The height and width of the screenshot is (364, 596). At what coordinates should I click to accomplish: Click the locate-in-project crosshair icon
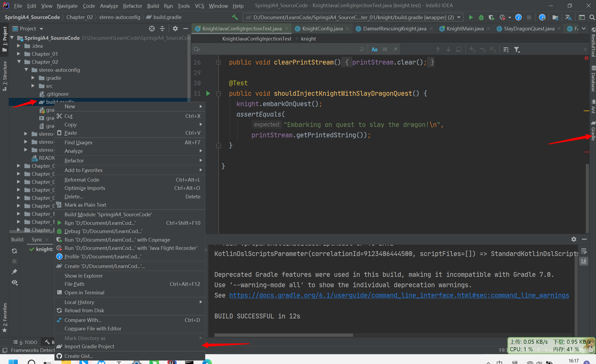[152, 29]
